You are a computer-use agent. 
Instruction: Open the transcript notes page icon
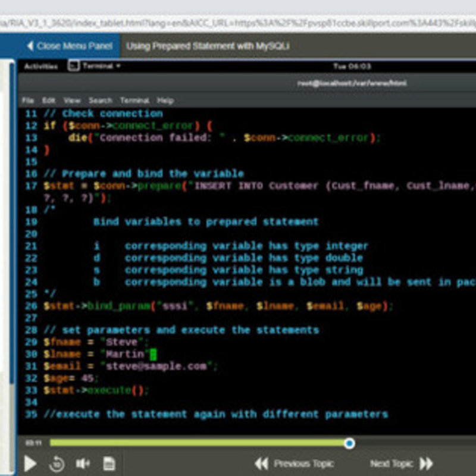[x=109, y=464]
